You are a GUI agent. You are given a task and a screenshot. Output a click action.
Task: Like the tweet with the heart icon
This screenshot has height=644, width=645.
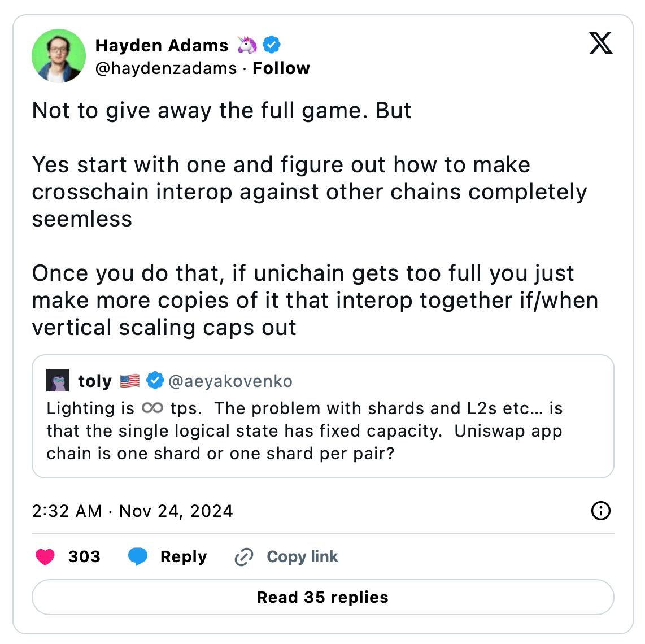[x=45, y=557]
